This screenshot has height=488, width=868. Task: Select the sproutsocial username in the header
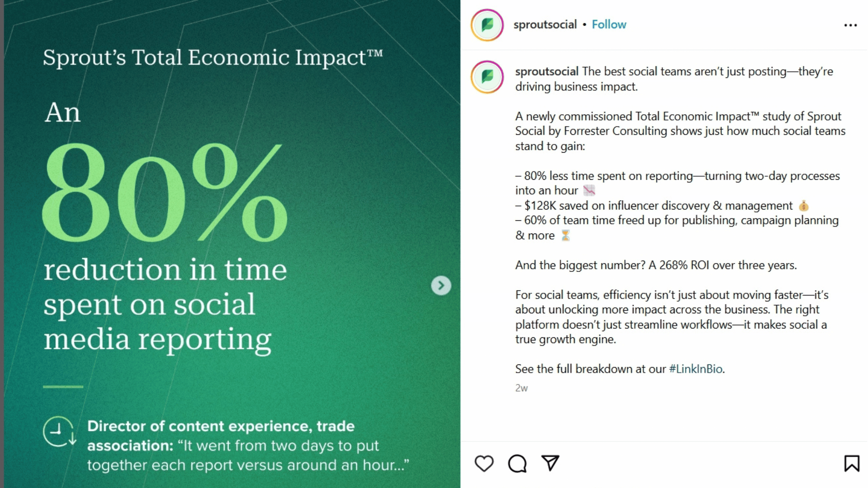pos(545,24)
